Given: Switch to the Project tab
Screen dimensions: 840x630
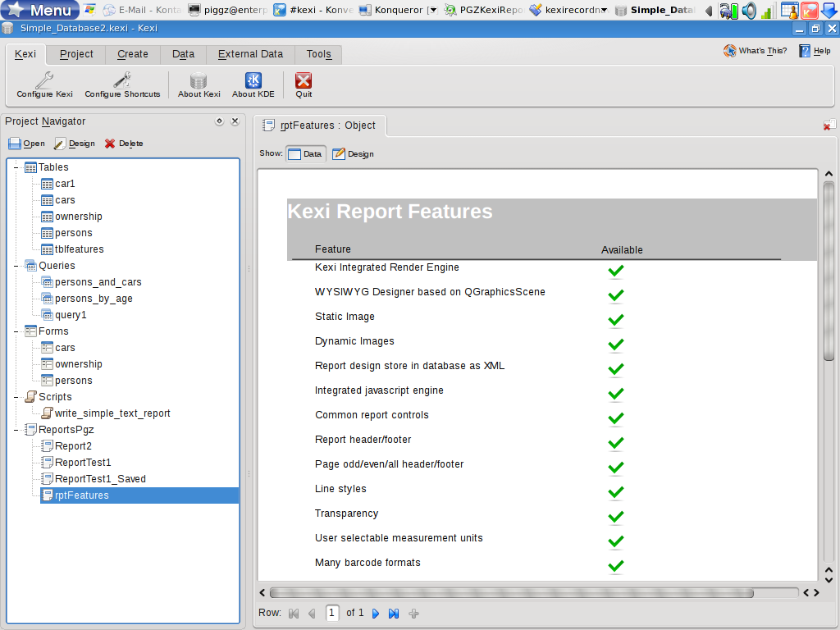Looking at the screenshot, I should (76, 54).
